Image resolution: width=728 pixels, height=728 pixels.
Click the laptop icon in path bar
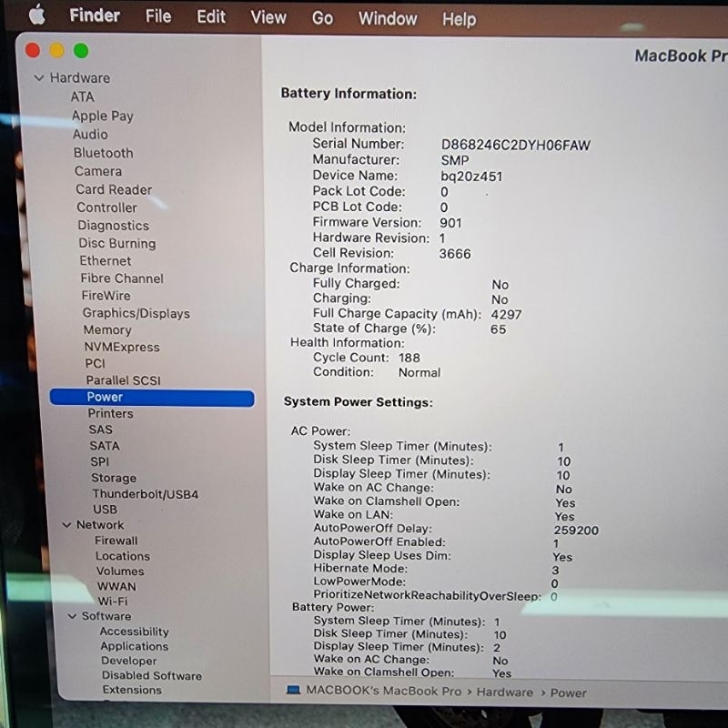pyautogui.click(x=293, y=691)
